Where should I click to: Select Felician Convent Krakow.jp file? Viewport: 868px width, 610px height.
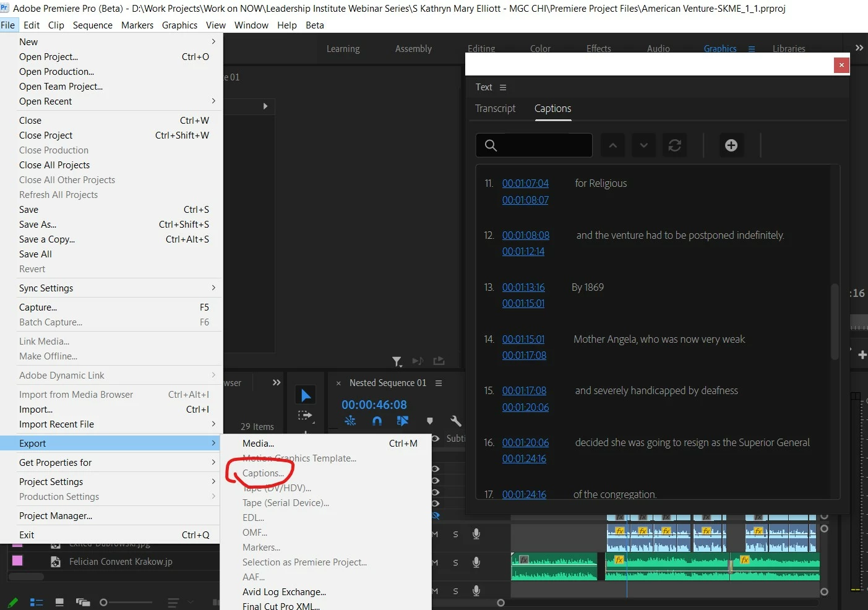tap(121, 562)
